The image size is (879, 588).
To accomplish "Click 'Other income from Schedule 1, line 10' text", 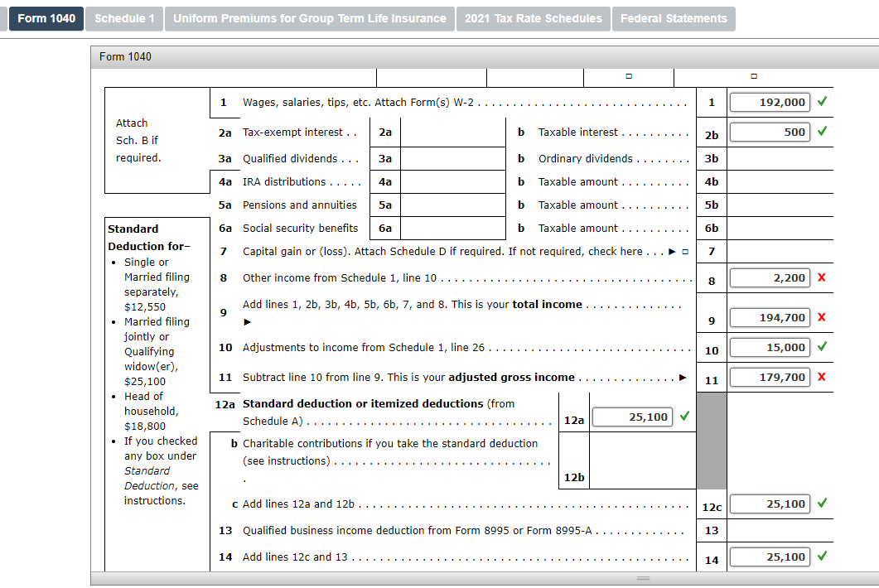I will [339, 278].
